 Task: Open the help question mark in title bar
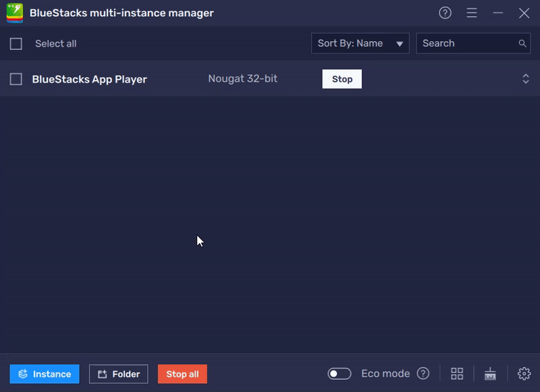tap(445, 13)
